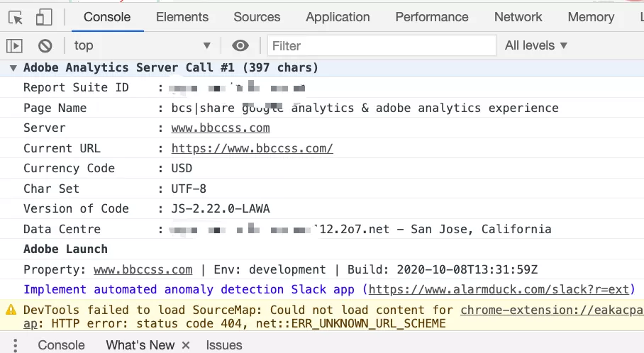Select the 'Char Set' label
Viewport: 644px width, 353px height.
(x=51, y=189)
